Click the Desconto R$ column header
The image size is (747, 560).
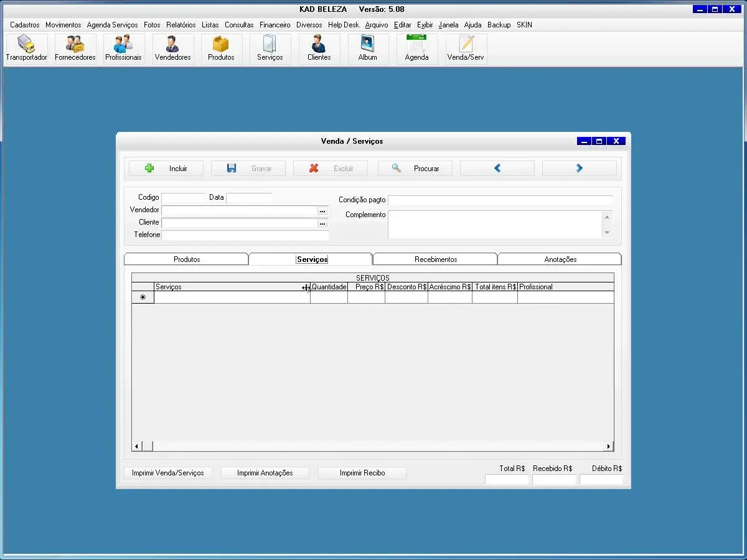[x=406, y=287]
